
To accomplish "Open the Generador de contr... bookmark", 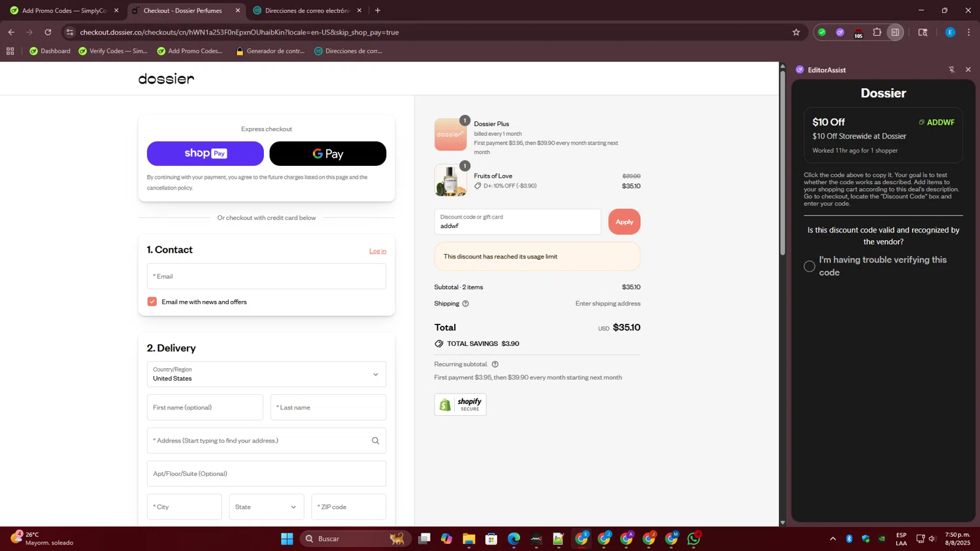I will [x=270, y=51].
